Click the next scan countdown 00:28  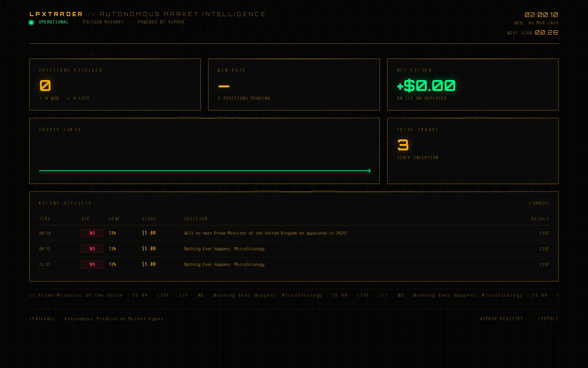coord(547,33)
